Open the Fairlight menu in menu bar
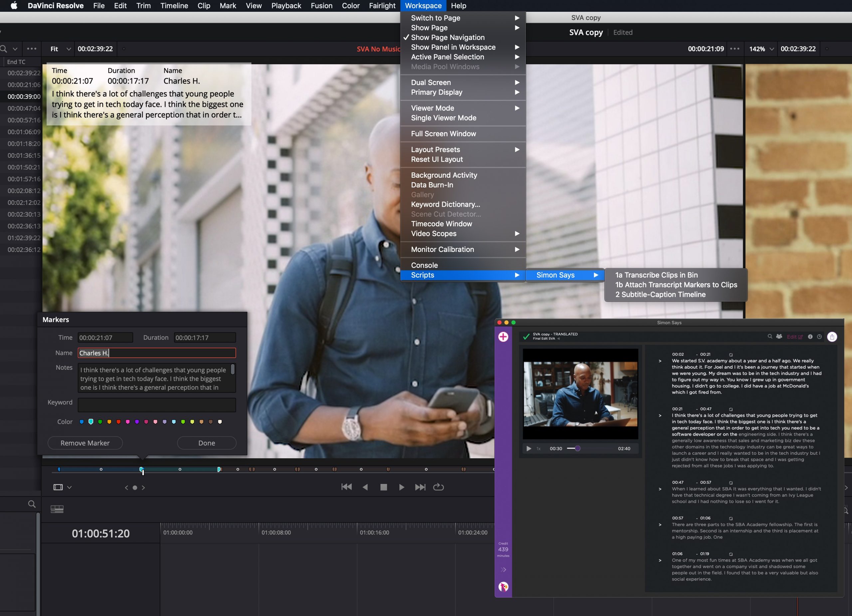The width and height of the screenshot is (852, 616). point(382,6)
